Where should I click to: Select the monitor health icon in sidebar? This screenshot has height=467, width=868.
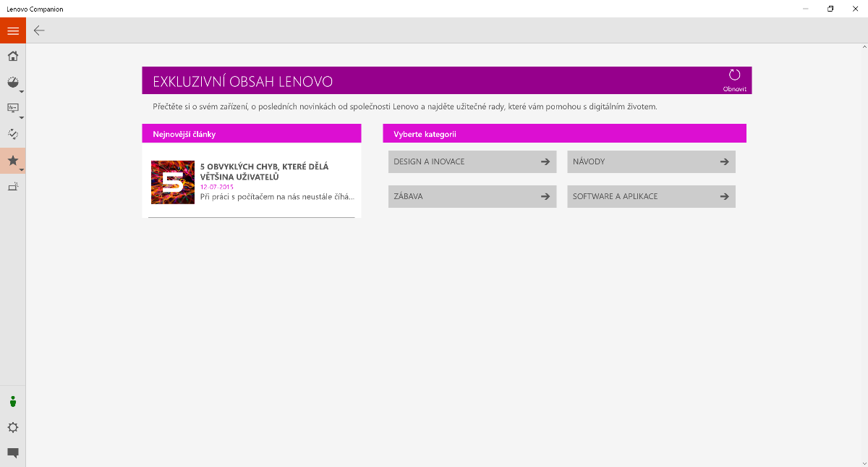(x=12, y=109)
